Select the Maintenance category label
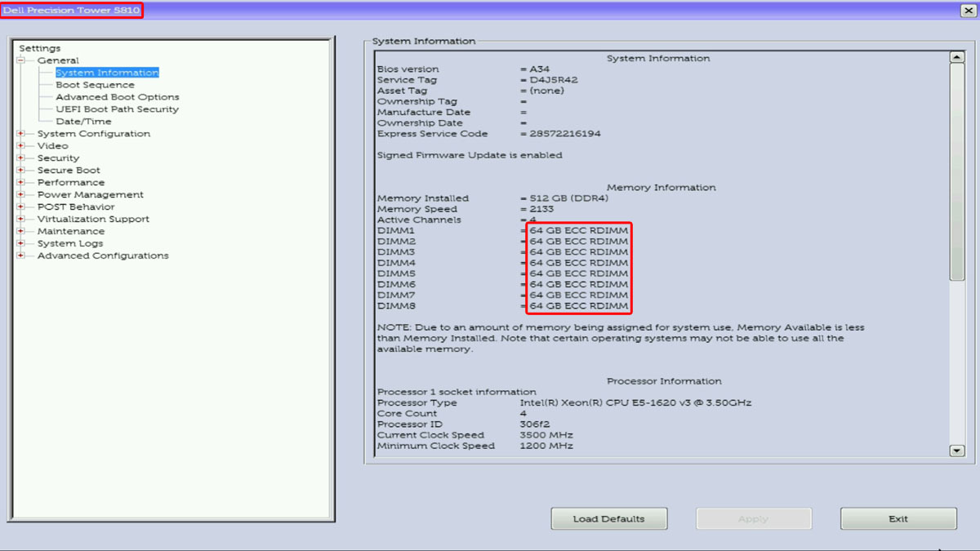 click(x=71, y=232)
